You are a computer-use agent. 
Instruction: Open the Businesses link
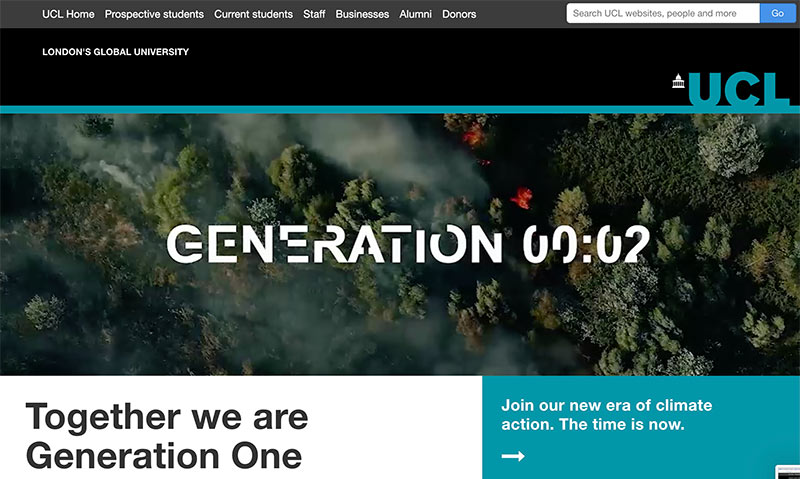coord(362,14)
